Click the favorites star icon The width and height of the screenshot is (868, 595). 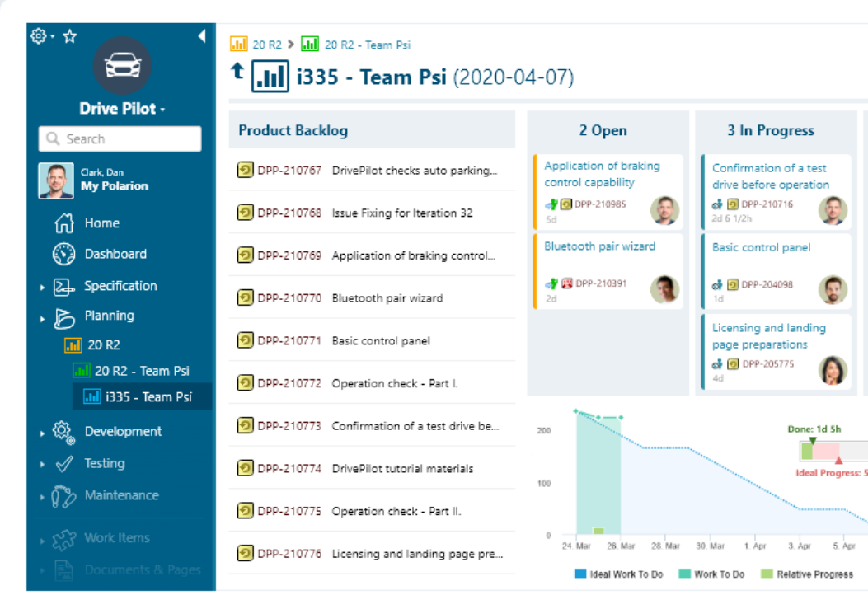(70, 36)
